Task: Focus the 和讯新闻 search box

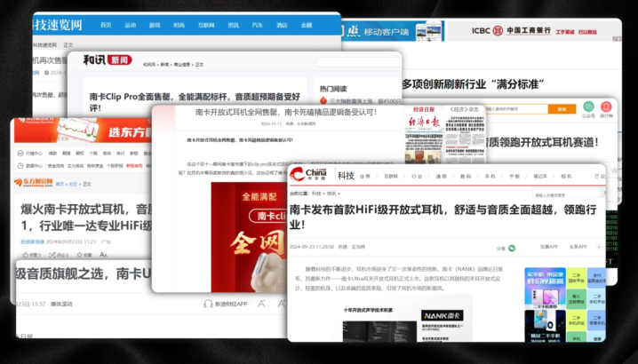Action: point(359,62)
